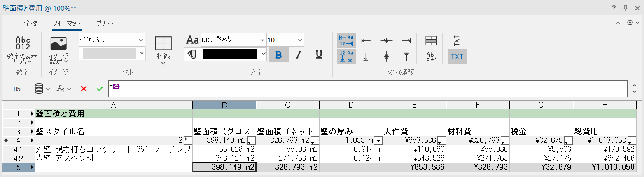
Task: Switch to the 全般 tab
Action: pos(31,23)
